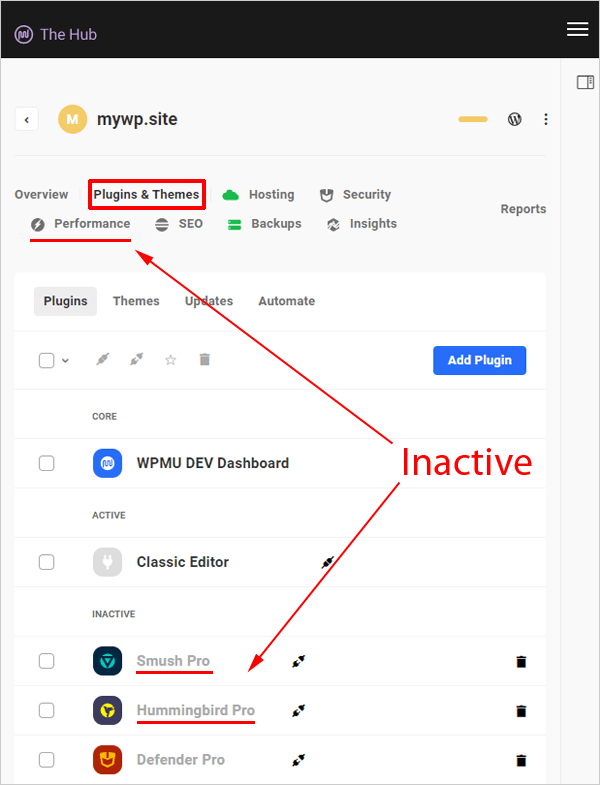The height and width of the screenshot is (785, 600).
Task: Check the Classic Editor checkbox
Action: [x=46, y=562]
